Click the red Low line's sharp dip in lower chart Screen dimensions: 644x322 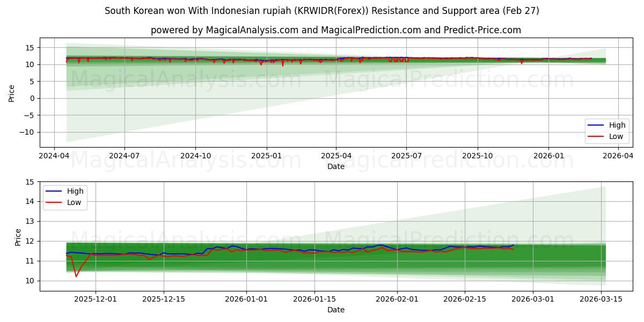click(x=76, y=276)
